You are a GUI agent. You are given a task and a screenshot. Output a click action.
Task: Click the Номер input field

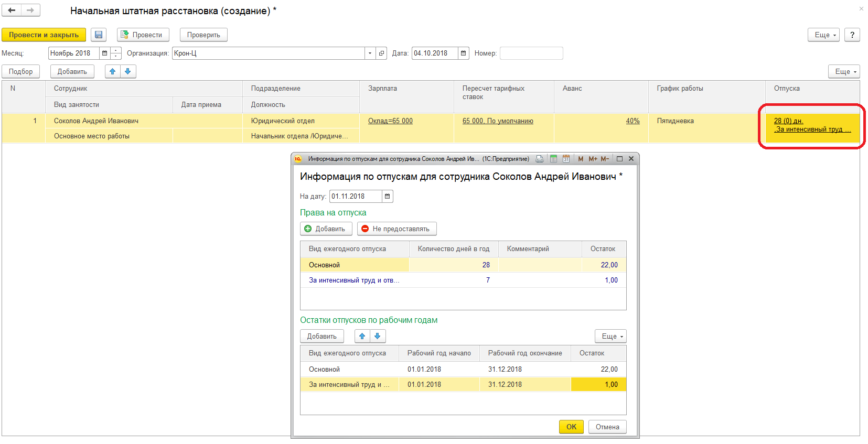(x=531, y=53)
